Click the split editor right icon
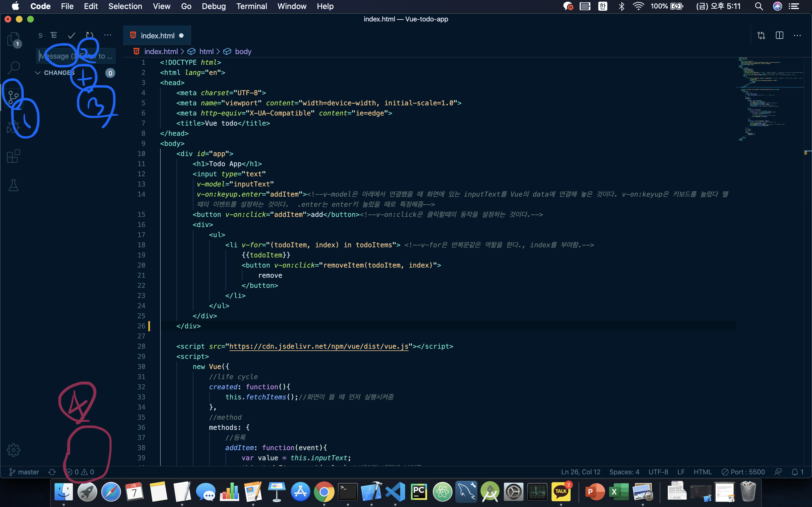Image resolution: width=812 pixels, height=507 pixels. click(779, 35)
